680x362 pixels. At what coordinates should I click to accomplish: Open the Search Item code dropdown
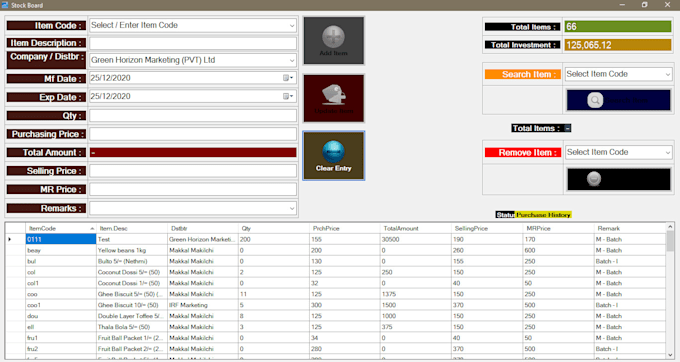pyautogui.click(x=667, y=74)
